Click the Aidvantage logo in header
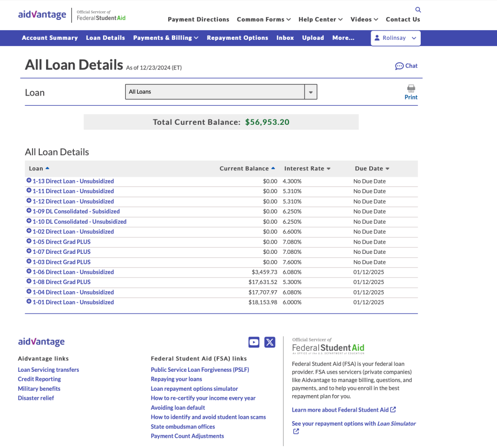Screen dimensions: 497x448 pos(42,15)
